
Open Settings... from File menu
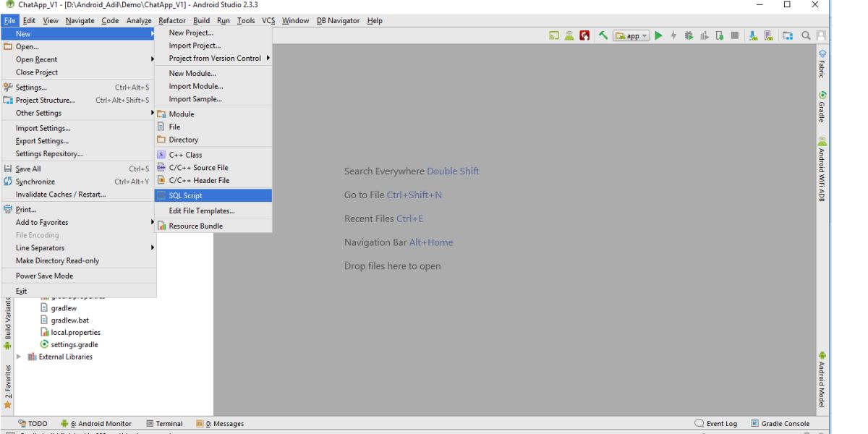click(x=79, y=88)
